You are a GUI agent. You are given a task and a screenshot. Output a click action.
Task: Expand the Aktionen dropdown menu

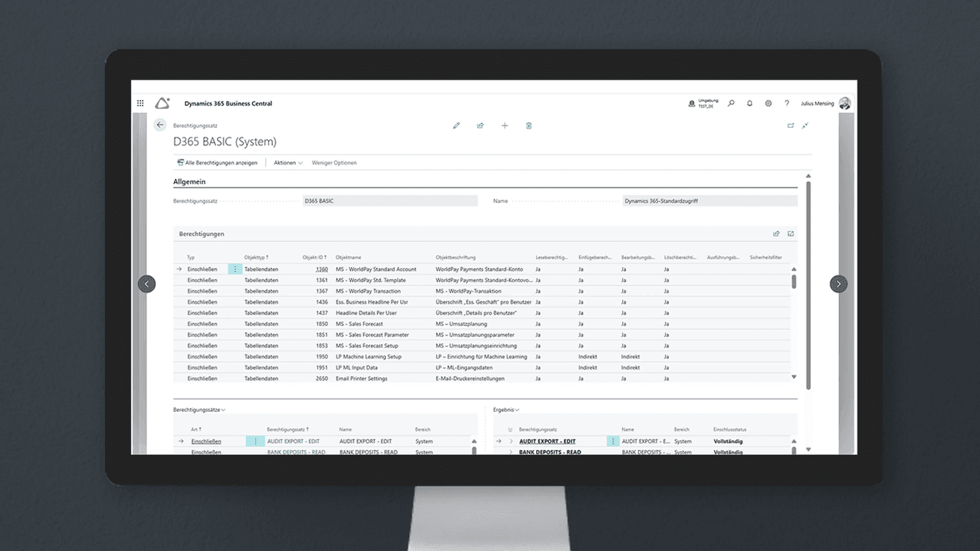pyautogui.click(x=288, y=163)
